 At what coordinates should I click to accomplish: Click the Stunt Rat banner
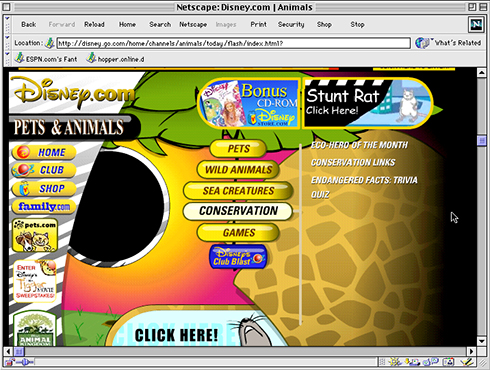[367, 103]
